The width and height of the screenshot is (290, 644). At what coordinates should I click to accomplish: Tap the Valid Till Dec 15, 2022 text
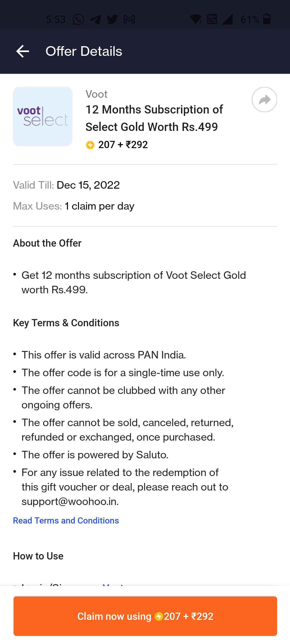pos(66,185)
